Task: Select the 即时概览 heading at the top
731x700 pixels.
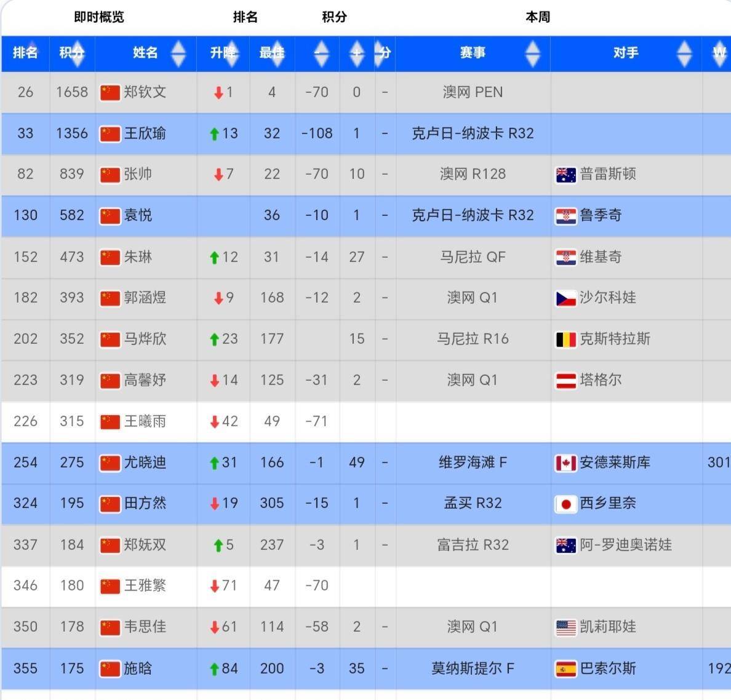Action: pos(98,17)
